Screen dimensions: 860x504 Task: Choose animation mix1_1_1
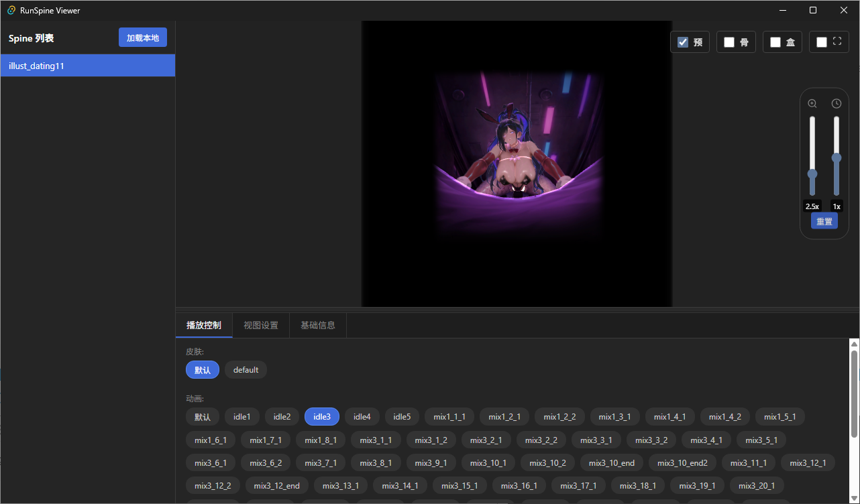point(449,417)
